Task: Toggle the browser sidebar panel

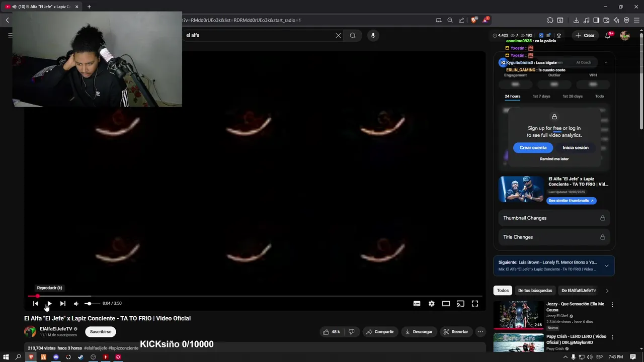Action: (x=596, y=20)
